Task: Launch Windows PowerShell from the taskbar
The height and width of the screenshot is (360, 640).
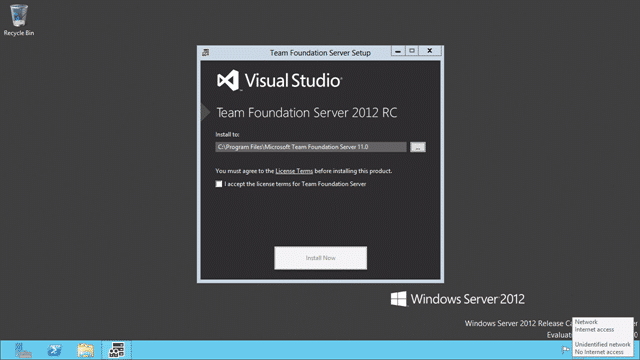Action: point(54,350)
